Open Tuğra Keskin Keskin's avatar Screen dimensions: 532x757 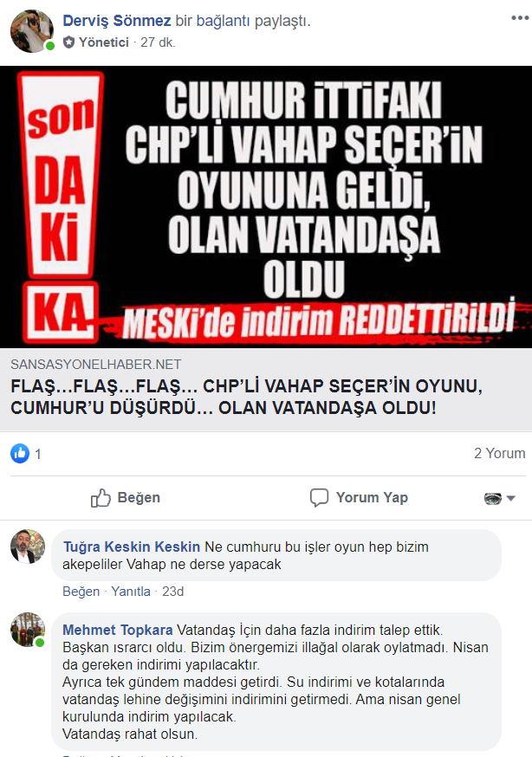pos(28,547)
